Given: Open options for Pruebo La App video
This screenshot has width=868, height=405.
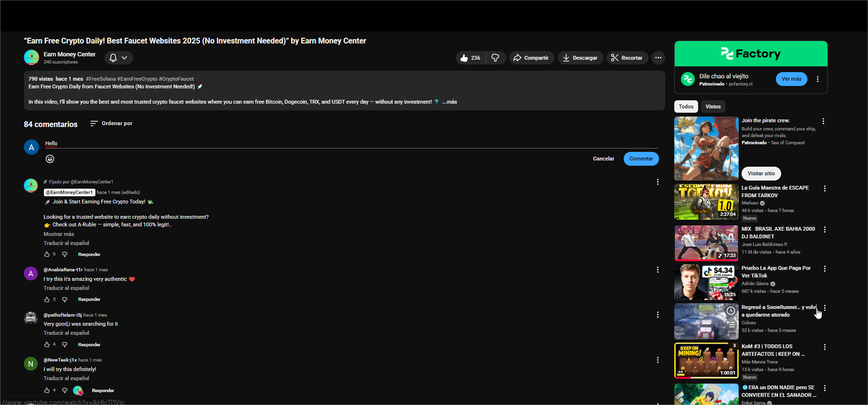Looking at the screenshot, I should pos(825,269).
